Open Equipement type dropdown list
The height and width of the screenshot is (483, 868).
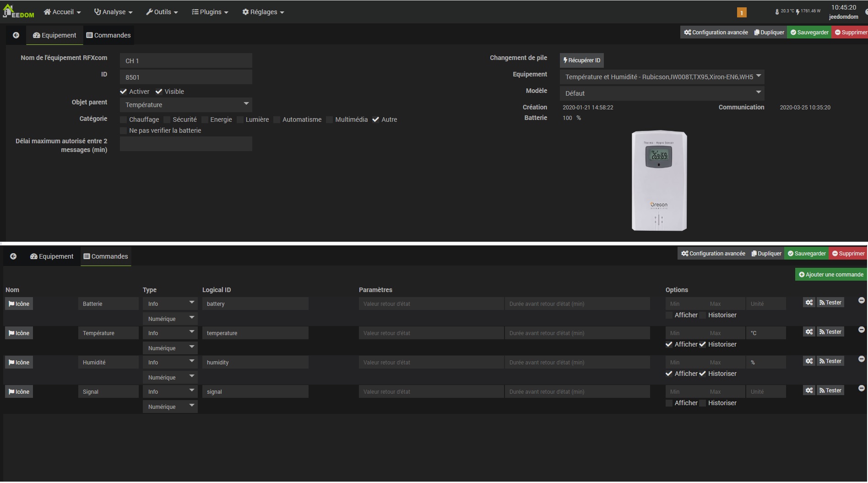pyautogui.click(x=662, y=77)
